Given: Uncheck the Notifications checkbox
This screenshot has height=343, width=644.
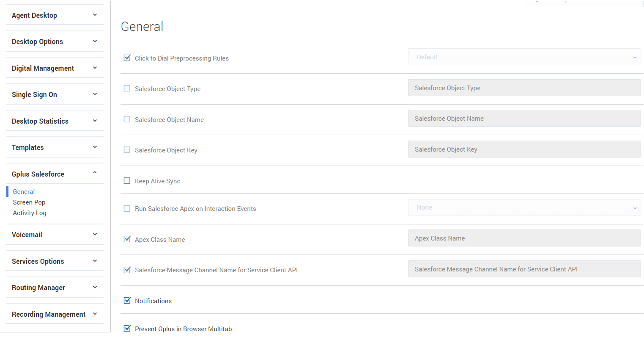Looking at the screenshot, I should 127,301.
